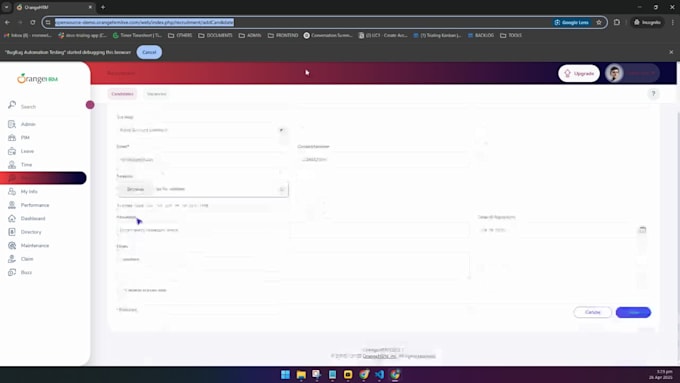Click the browser Back arrow
Viewport: 680px width, 383px height.
[7, 22]
